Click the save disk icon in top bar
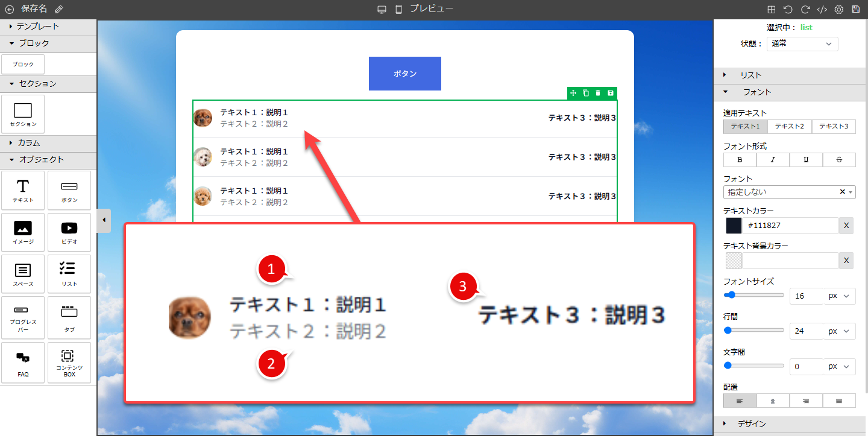This screenshot has width=868, height=441. [855, 9]
